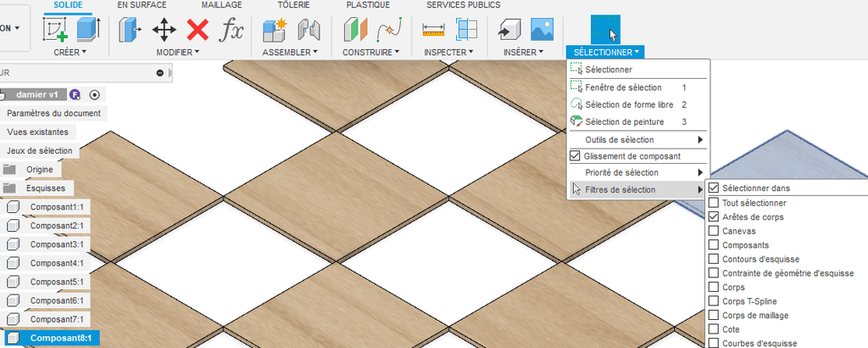868x348 pixels.
Task: Click the Esquisses folder icon
Action: pos(9,188)
